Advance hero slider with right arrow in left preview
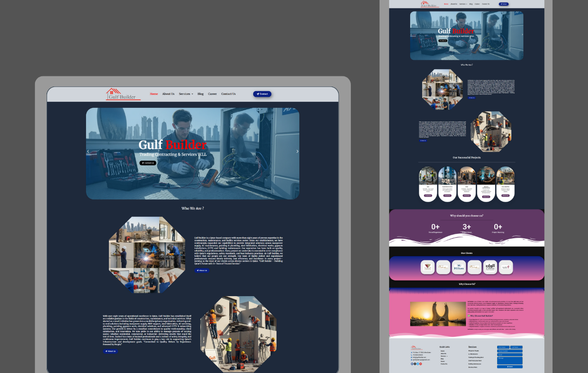The width and height of the screenshot is (588, 373). point(297,151)
